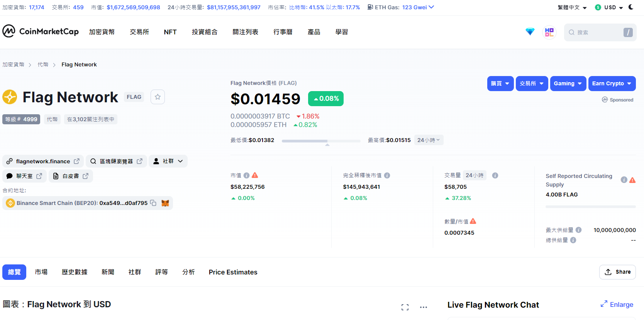Expand the 購買 dropdown button
The width and height of the screenshot is (644, 320).
[x=500, y=83]
